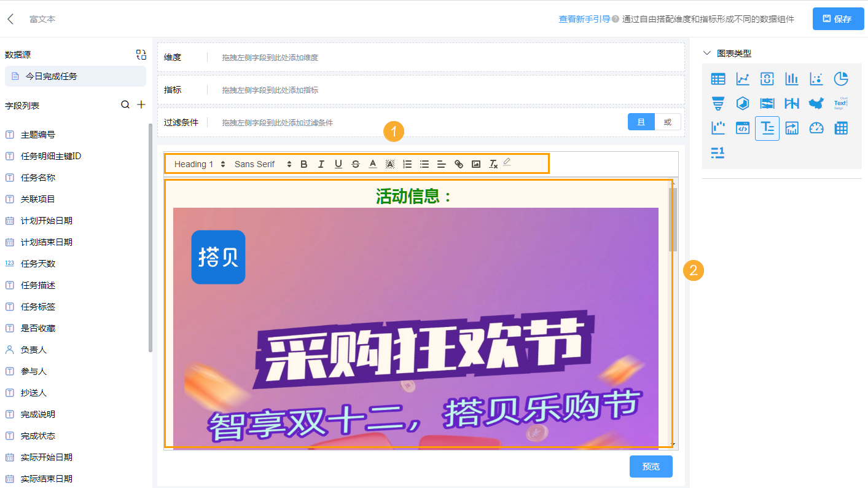Image resolution: width=868 pixels, height=488 pixels.
Task: Toggle underline formatting
Action: (x=338, y=164)
